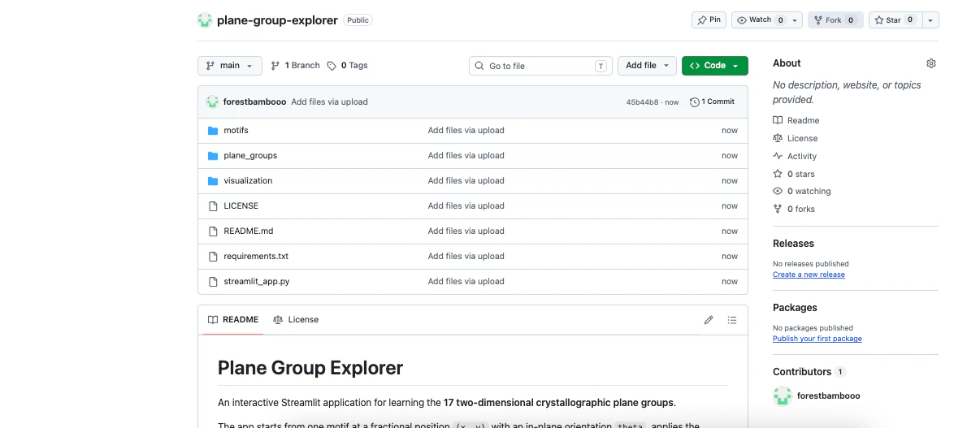The height and width of the screenshot is (428, 980).
Task: Click the Activity link in About
Action: point(802,156)
